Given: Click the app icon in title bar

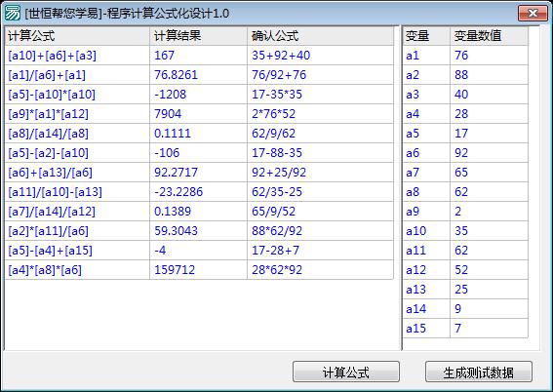Looking at the screenshot, I should click(12, 13).
